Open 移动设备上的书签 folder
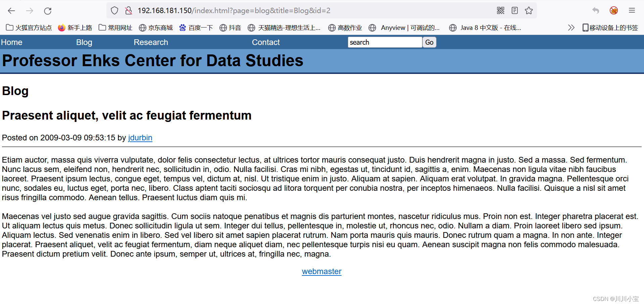The image size is (644, 305). tap(610, 28)
